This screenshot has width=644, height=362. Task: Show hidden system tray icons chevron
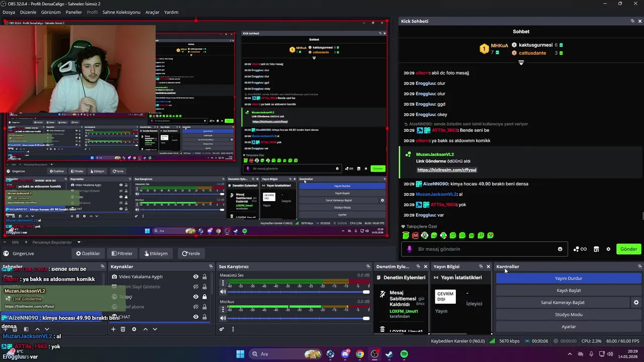[570, 354]
